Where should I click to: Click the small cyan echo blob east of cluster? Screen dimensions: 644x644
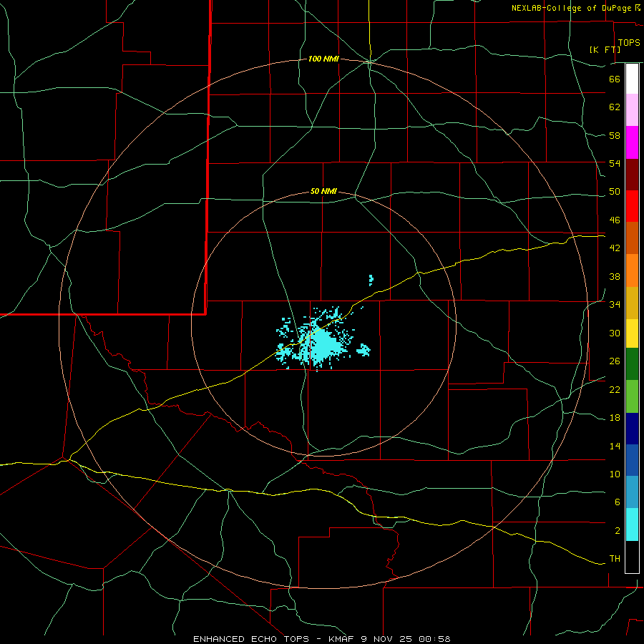[x=364, y=349]
